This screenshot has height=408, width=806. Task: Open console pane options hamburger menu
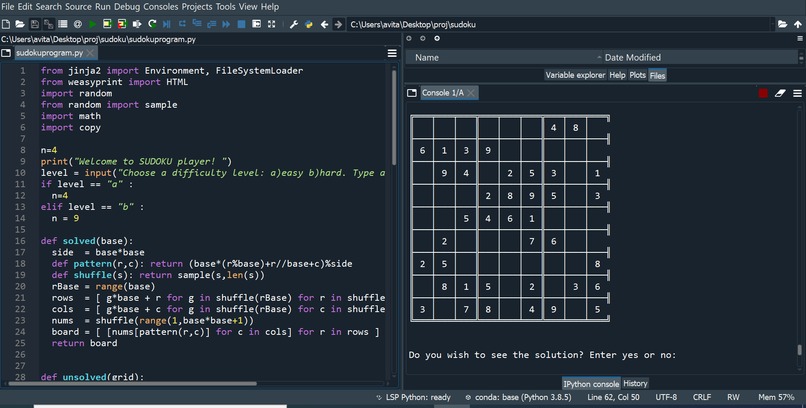tap(797, 93)
